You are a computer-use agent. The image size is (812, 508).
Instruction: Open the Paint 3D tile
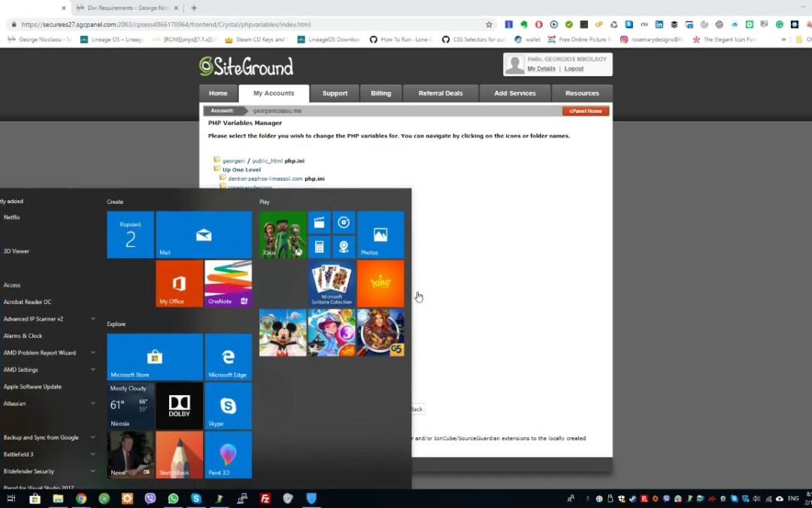(x=228, y=455)
